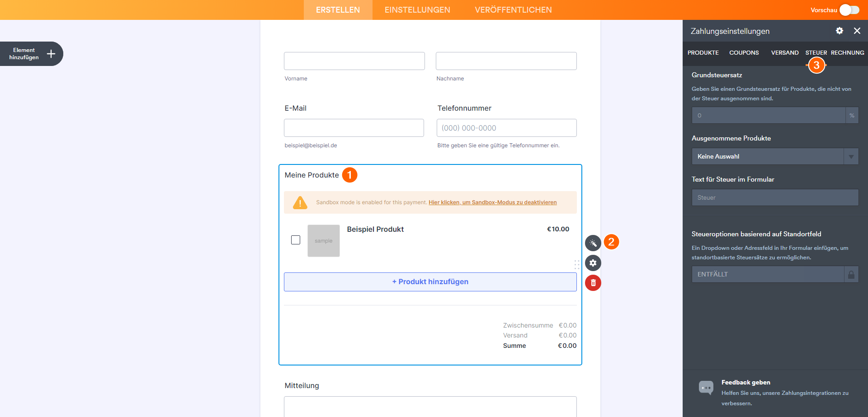
Task: Switch to the EINSTELLUNGEN tab
Action: 417,10
